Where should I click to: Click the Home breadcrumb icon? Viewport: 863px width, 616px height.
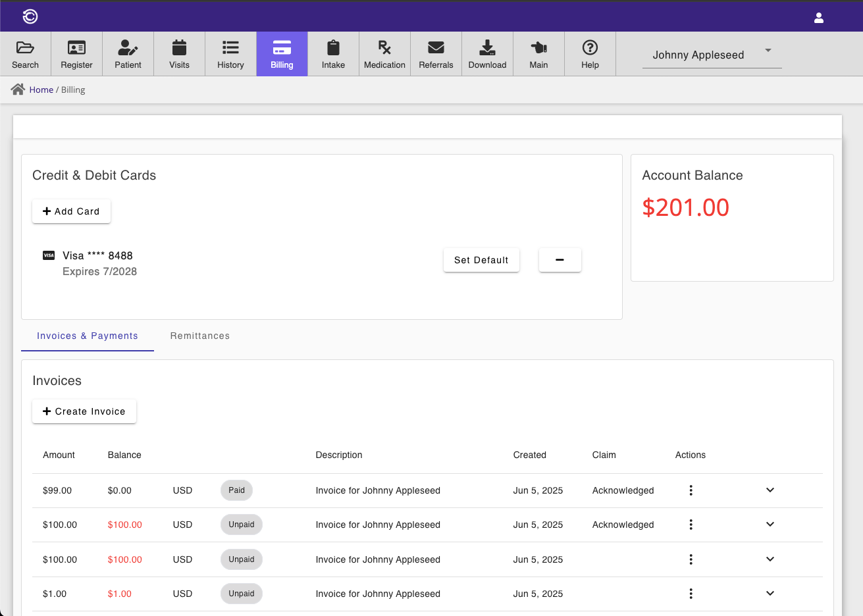point(18,89)
